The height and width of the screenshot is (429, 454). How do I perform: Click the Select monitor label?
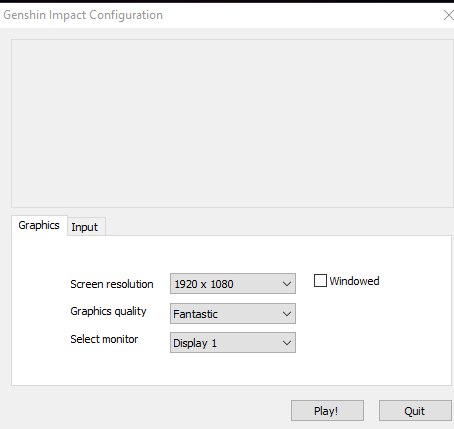(104, 339)
